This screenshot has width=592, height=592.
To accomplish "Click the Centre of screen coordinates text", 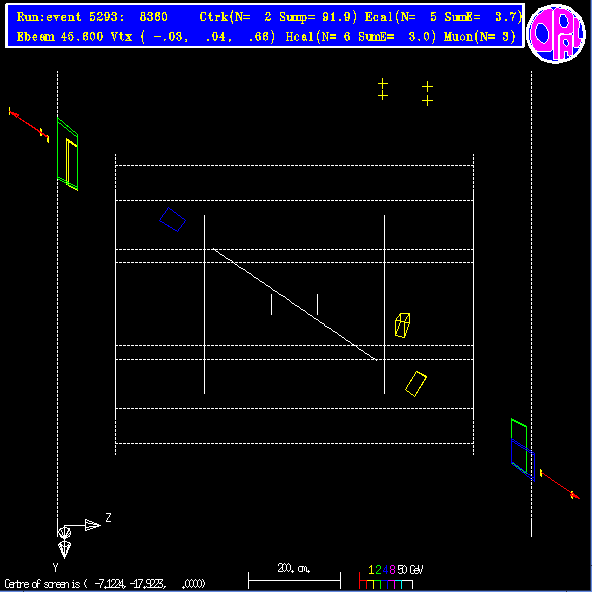I will coord(105,584).
